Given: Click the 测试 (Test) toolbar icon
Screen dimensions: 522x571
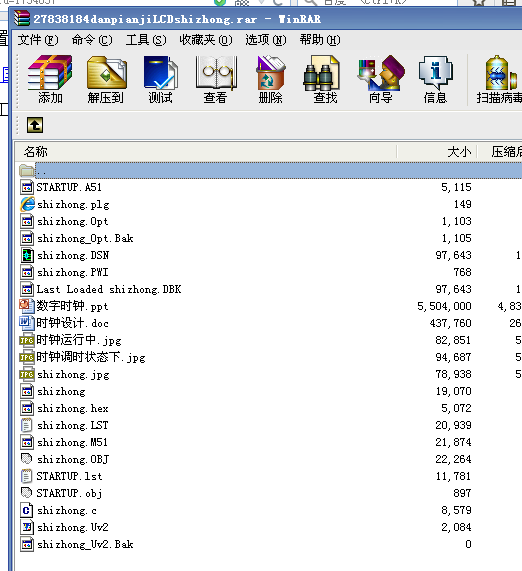Looking at the screenshot, I should [x=161, y=73].
